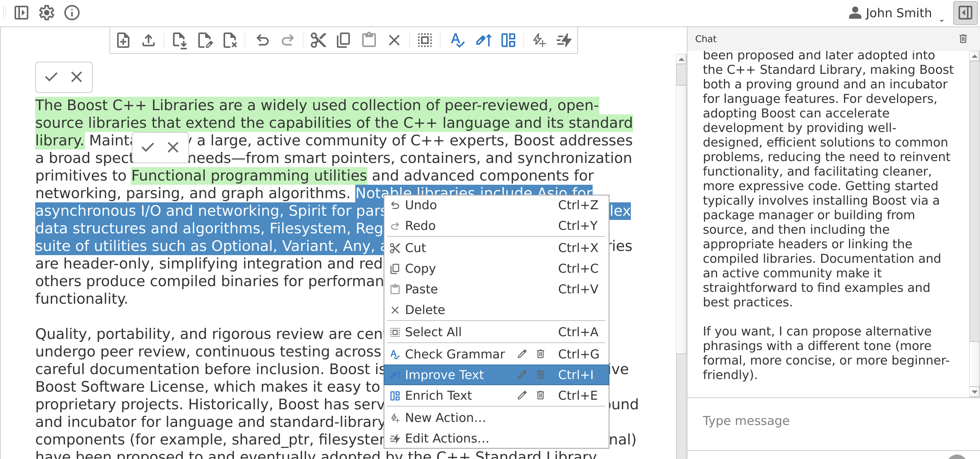
Task: Redo using the toolbar arrow
Action: click(287, 40)
